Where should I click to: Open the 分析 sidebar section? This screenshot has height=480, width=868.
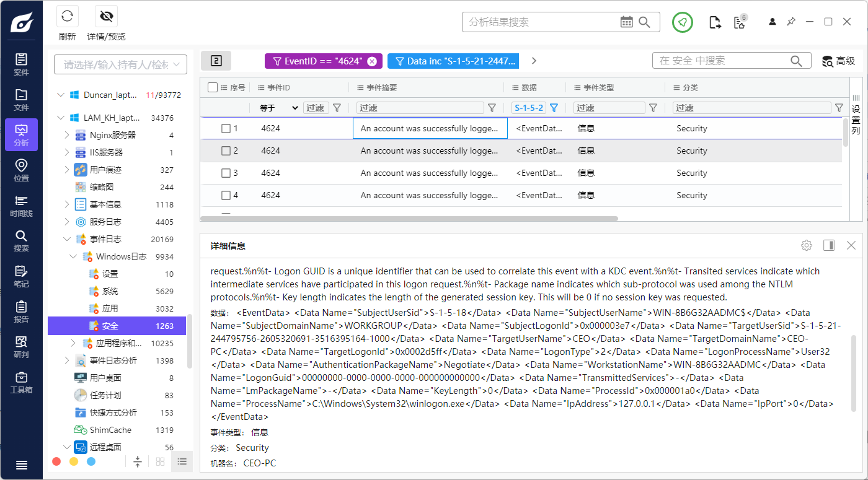pyautogui.click(x=21, y=134)
